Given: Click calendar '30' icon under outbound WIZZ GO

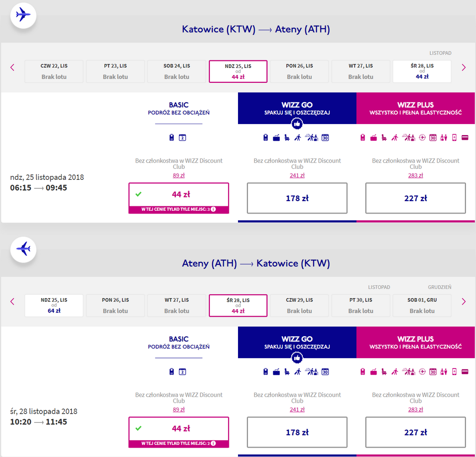Looking at the screenshot, I should pyautogui.click(x=325, y=138).
